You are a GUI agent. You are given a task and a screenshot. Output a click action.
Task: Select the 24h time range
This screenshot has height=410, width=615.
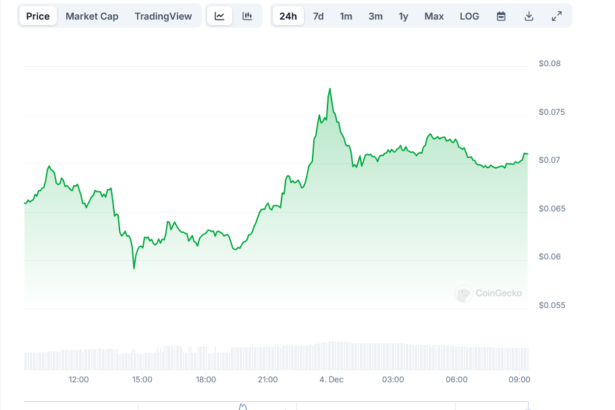[x=288, y=16]
